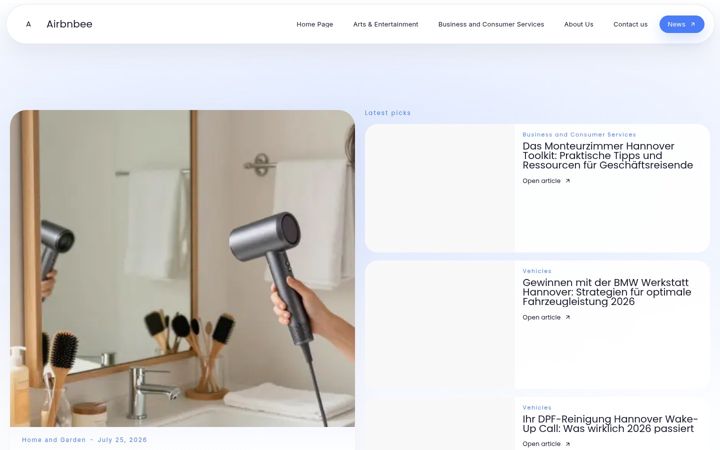Select Vehicles tag above DPF-Reinigung article
Screen dimensions: 720x450
pyautogui.click(x=537, y=407)
